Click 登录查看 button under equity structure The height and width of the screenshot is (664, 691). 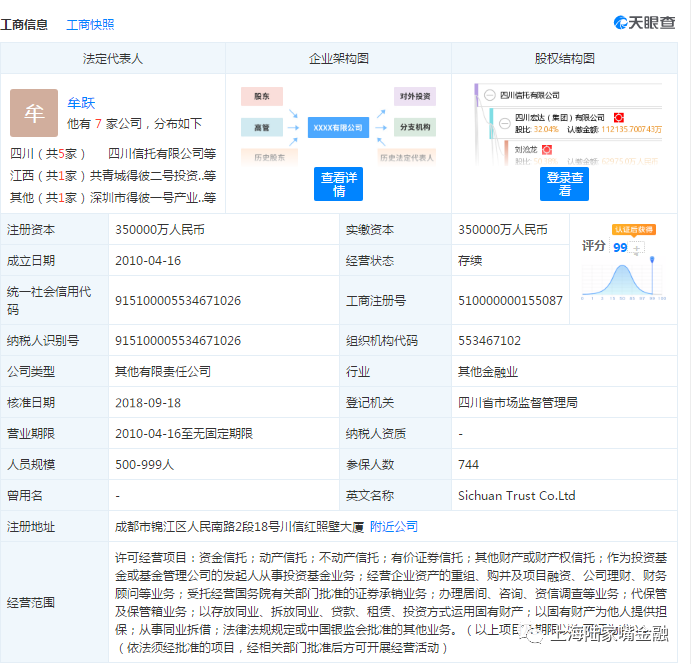click(x=564, y=184)
